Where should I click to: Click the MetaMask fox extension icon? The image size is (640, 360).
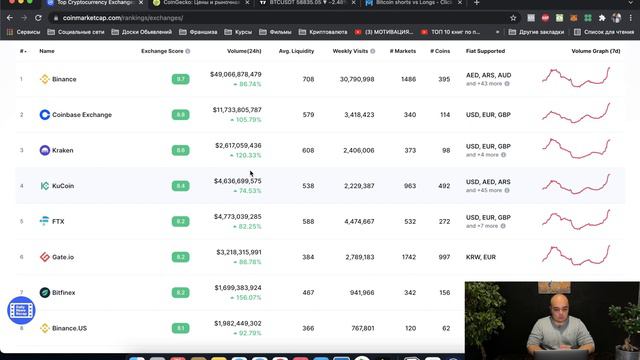574,18
